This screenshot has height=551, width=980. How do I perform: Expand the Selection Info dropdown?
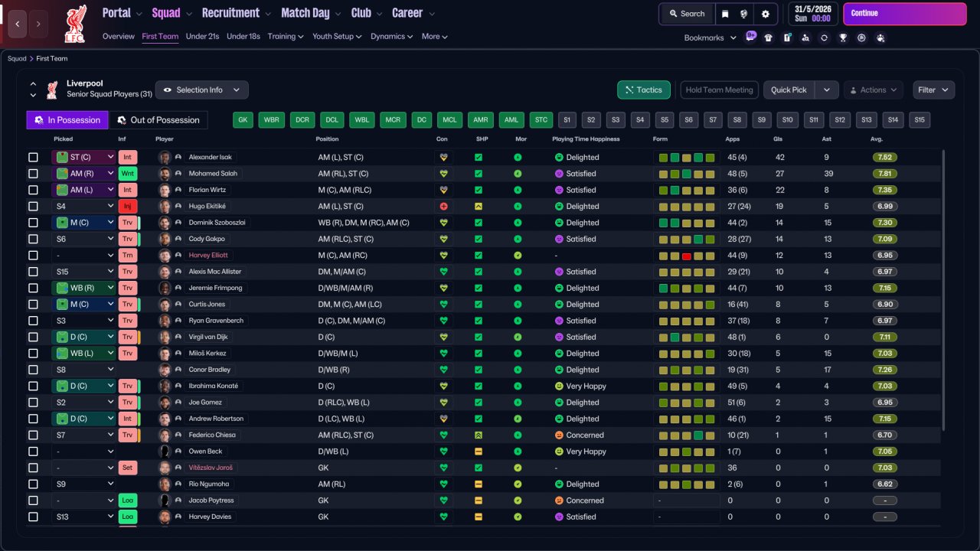(202, 90)
